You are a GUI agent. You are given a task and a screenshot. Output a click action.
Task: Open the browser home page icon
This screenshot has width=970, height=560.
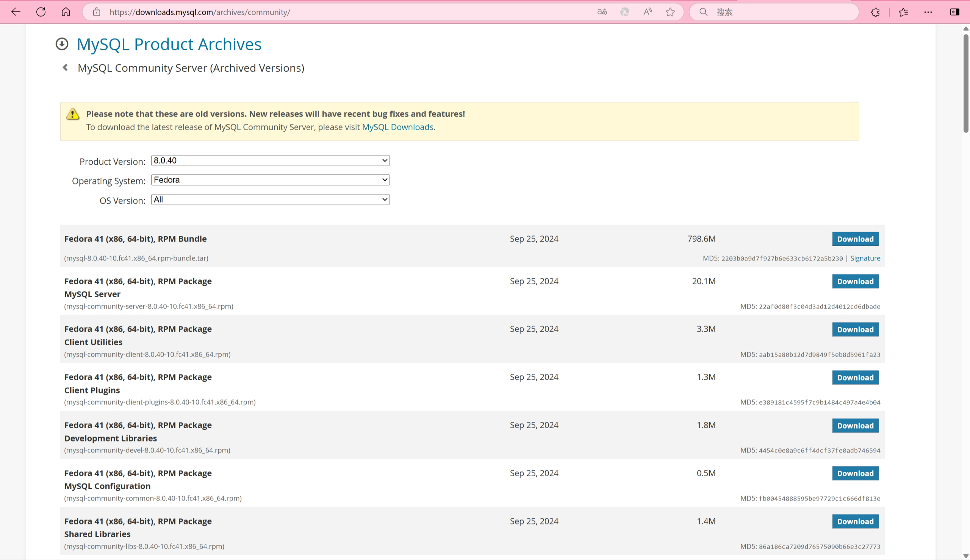[x=66, y=12]
